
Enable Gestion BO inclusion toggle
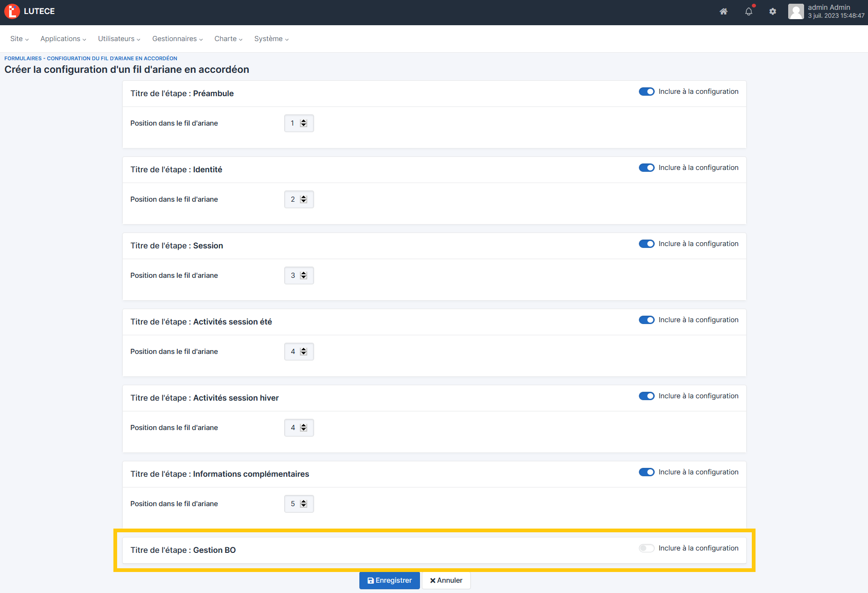click(x=646, y=549)
